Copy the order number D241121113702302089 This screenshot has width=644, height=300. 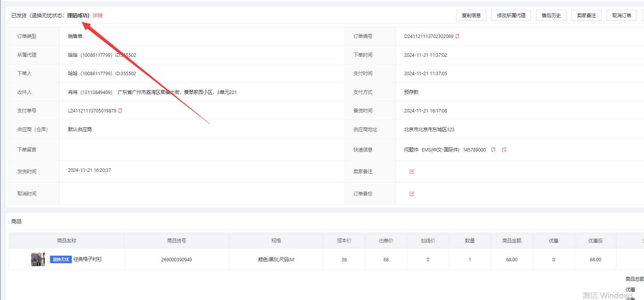point(457,36)
